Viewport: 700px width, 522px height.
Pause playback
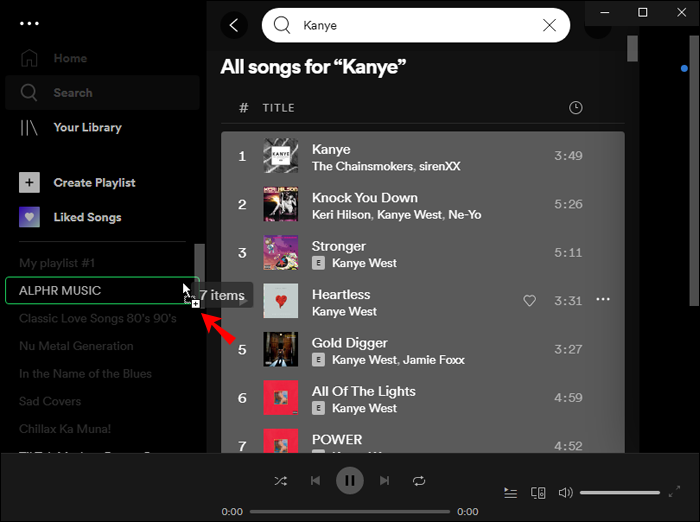350,481
